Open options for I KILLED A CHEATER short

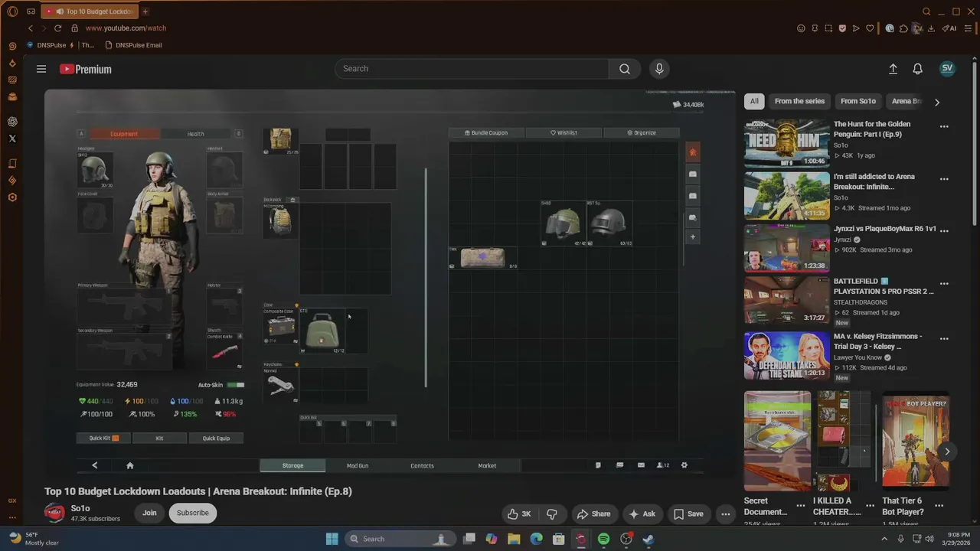coord(870,506)
